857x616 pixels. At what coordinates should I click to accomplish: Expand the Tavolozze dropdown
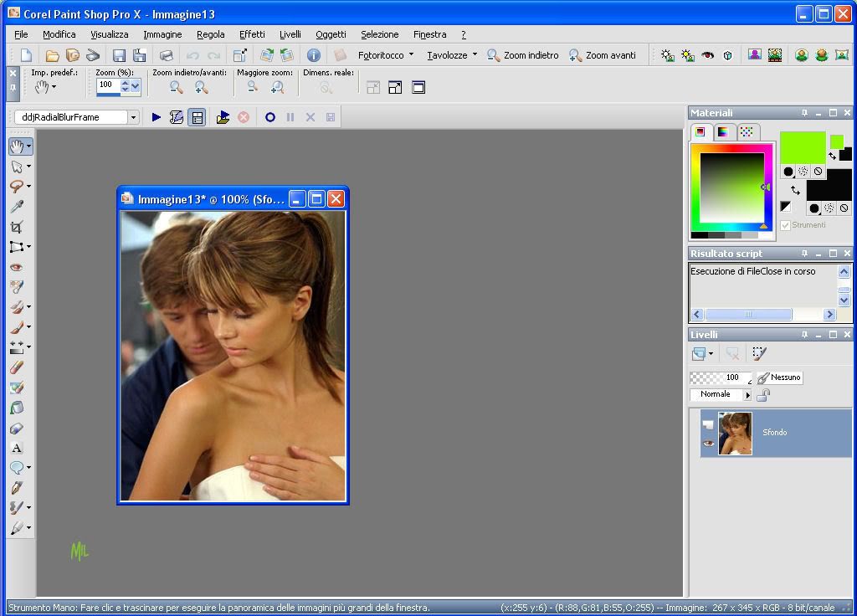475,54
